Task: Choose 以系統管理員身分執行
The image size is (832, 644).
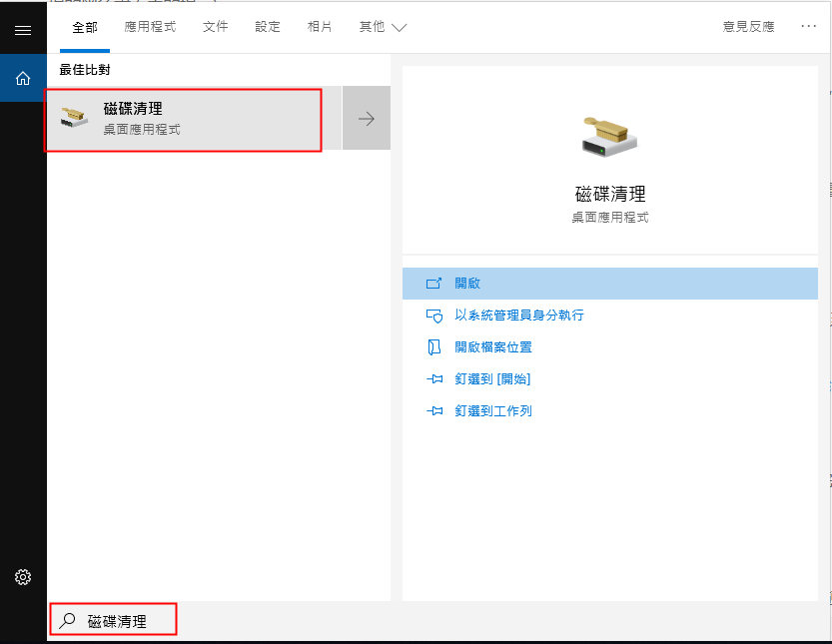Action: coord(609,316)
